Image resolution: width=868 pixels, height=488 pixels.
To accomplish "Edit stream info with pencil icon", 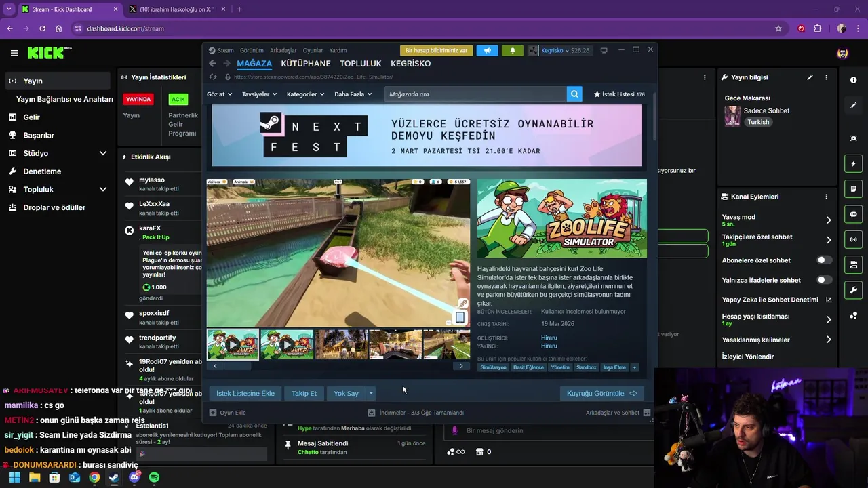I will click(x=810, y=78).
